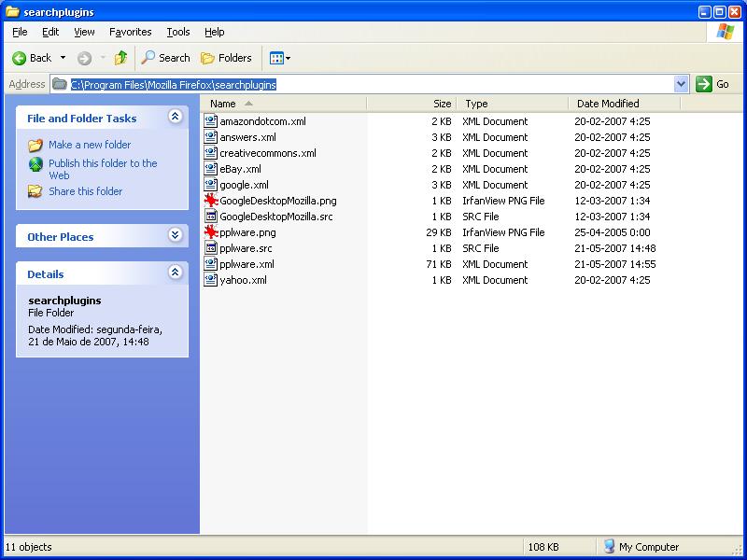Open the Edit menu
Image resolution: width=747 pixels, height=560 pixels.
coord(50,32)
